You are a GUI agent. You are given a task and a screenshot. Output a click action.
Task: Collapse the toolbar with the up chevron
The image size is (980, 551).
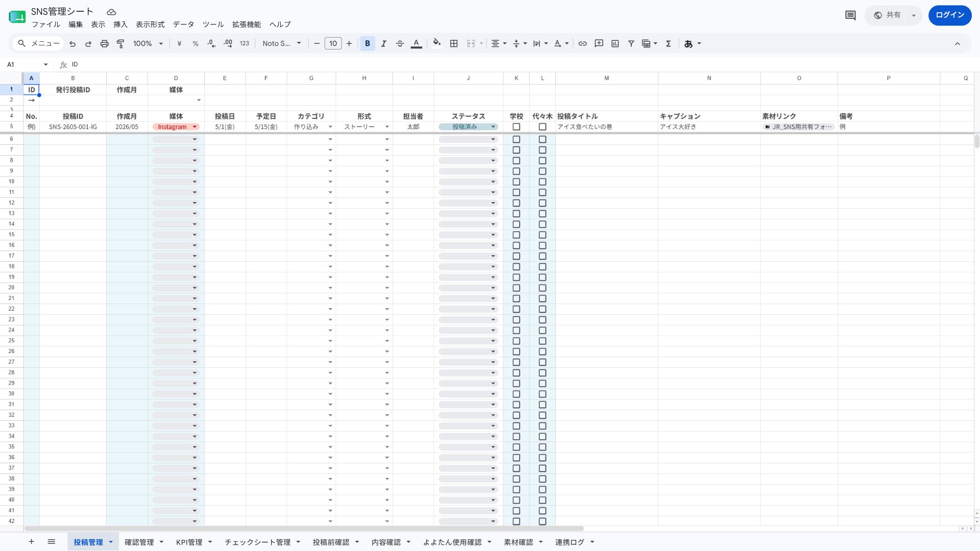pos(958,44)
